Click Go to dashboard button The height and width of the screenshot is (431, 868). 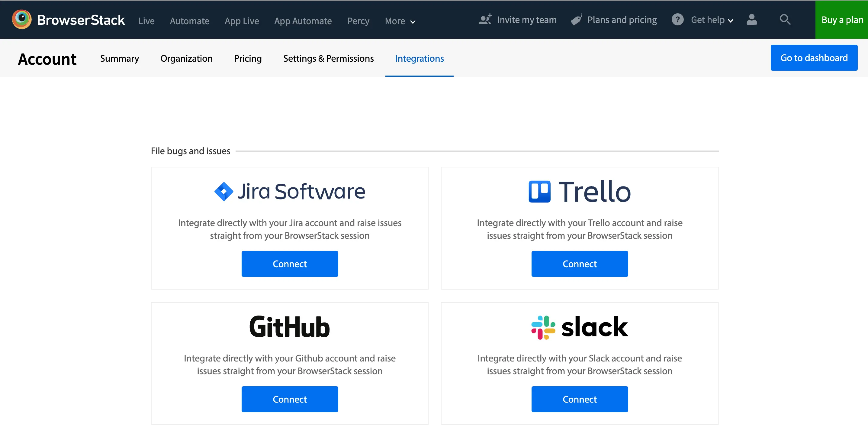pyautogui.click(x=814, y=58)
